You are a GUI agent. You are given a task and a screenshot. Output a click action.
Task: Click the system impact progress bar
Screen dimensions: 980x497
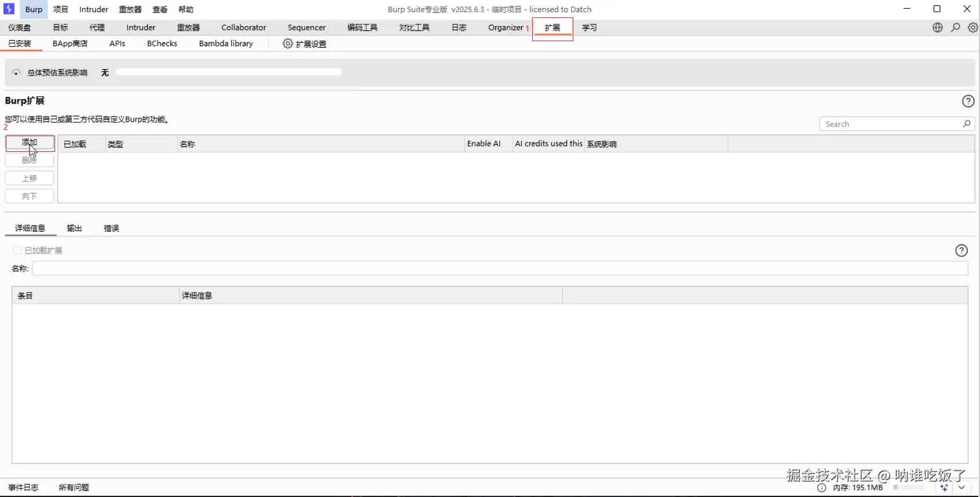tap(229, 72)
